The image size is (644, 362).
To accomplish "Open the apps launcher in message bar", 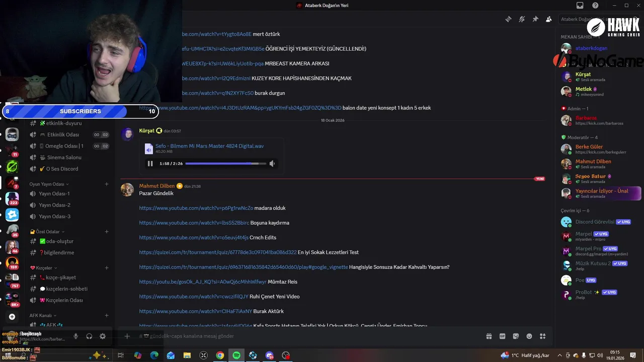I will click(x=542, y=336).
